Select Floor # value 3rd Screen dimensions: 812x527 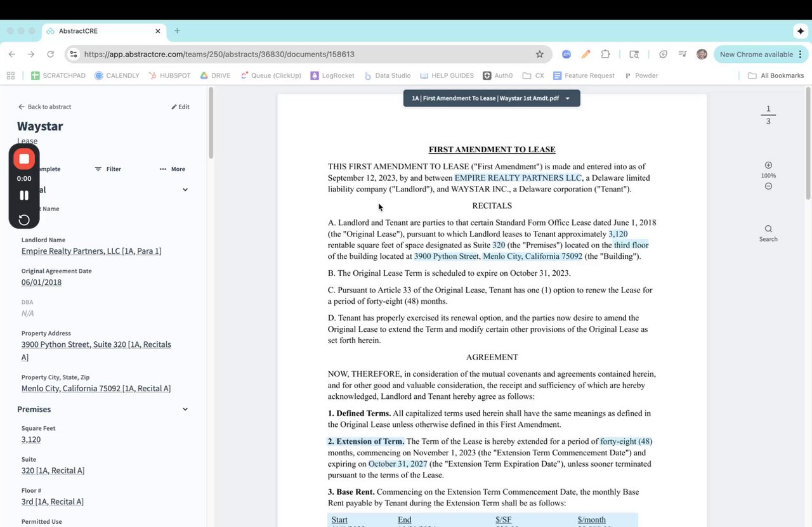coord(53,502)
